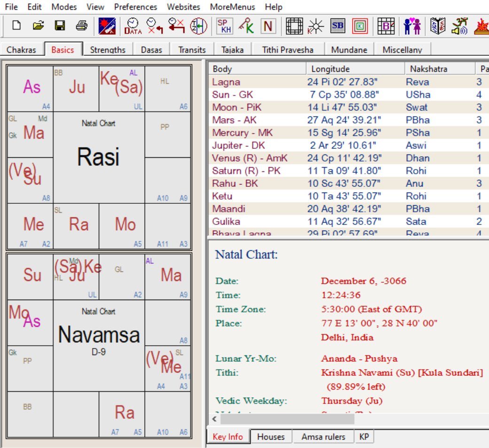489x448 pixels.
Task: Select the Mars - AK row
Action: coord(349,120)
